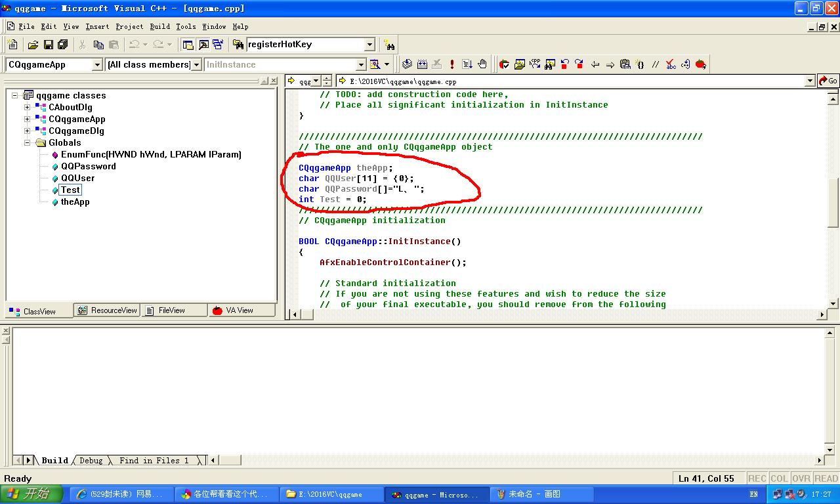Click the editor vertical scrollbar down arrow
840x504 pixels.
tap(833, 303)
